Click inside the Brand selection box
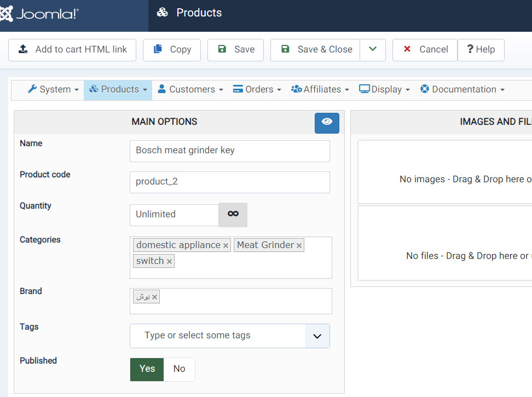The height and width of the screenshot is (397, 532). tap(231, 301)
